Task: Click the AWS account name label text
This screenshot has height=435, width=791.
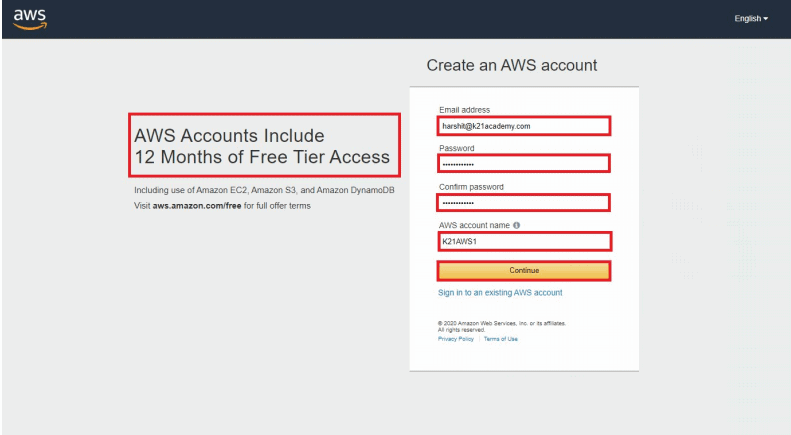Action: point(474,225)
